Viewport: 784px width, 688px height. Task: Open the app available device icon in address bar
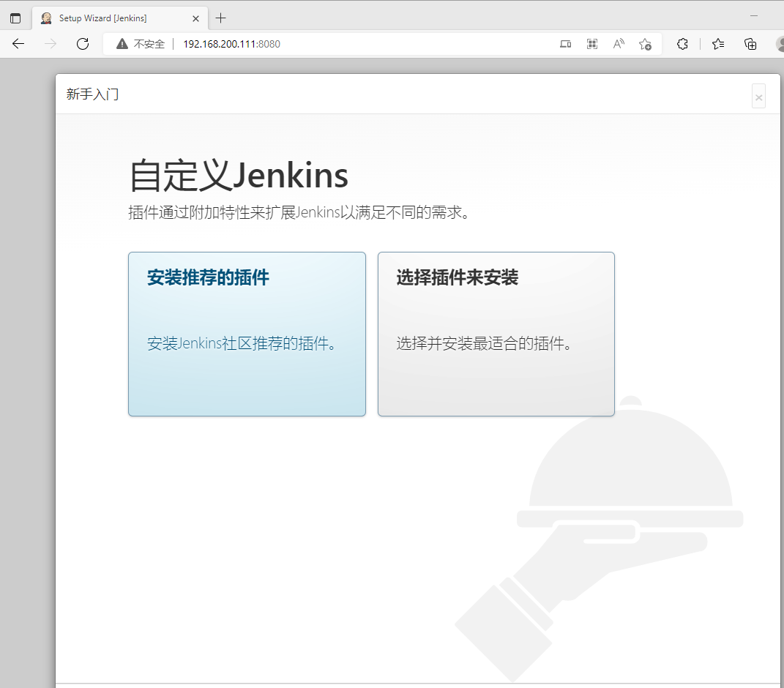point(566,44)
